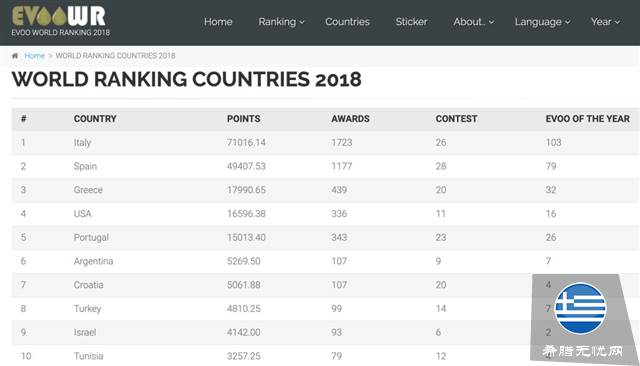Select Argentina in the country column
Viewport: 640px width, 366px height.
(93, 261)
